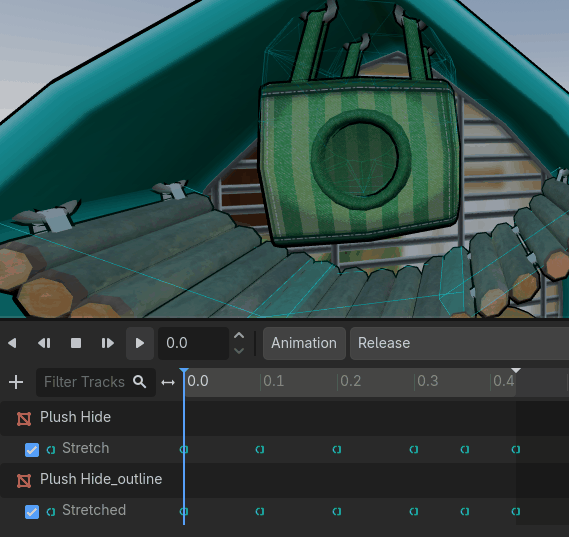Click the magnifier icon in Filter Tracks
The image size is (569, 537).
click(140, 382)
